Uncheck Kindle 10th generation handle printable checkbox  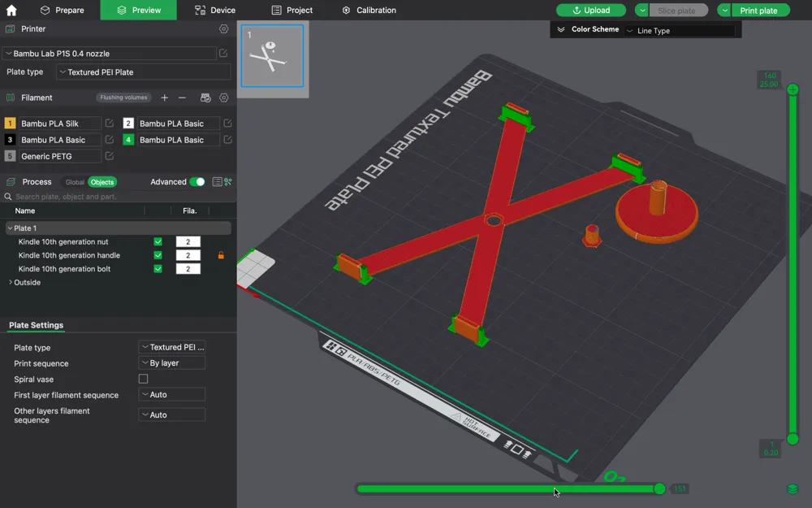pos(158,255)
